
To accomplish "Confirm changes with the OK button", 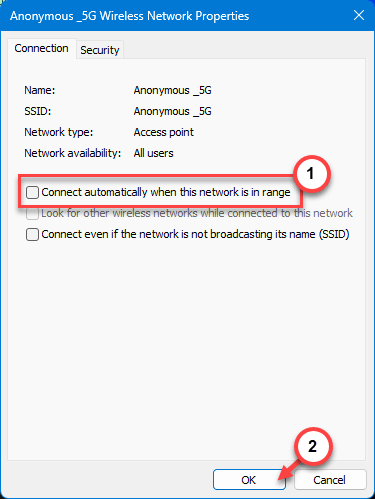I will 249,480.
